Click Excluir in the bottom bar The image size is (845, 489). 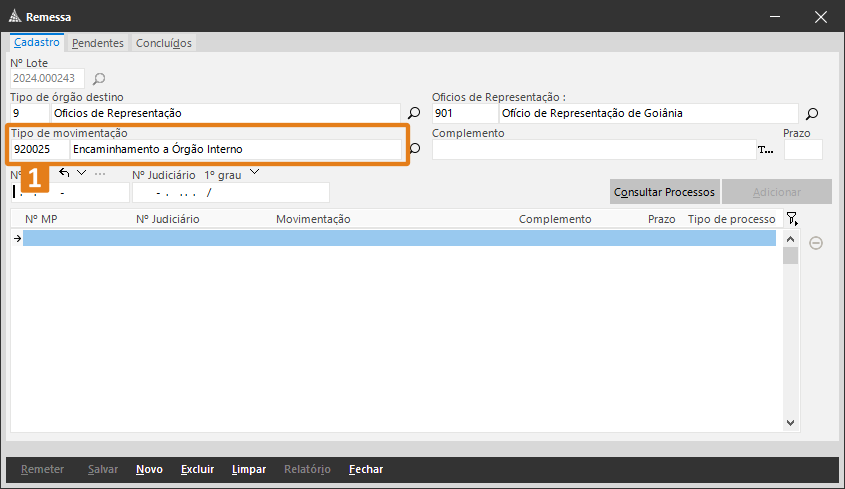click(x=197, y=470)
